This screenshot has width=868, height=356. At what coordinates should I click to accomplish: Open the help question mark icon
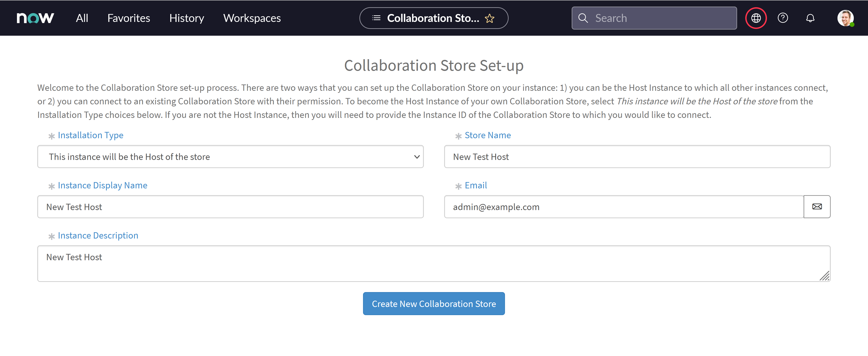(x=783, y=18)
